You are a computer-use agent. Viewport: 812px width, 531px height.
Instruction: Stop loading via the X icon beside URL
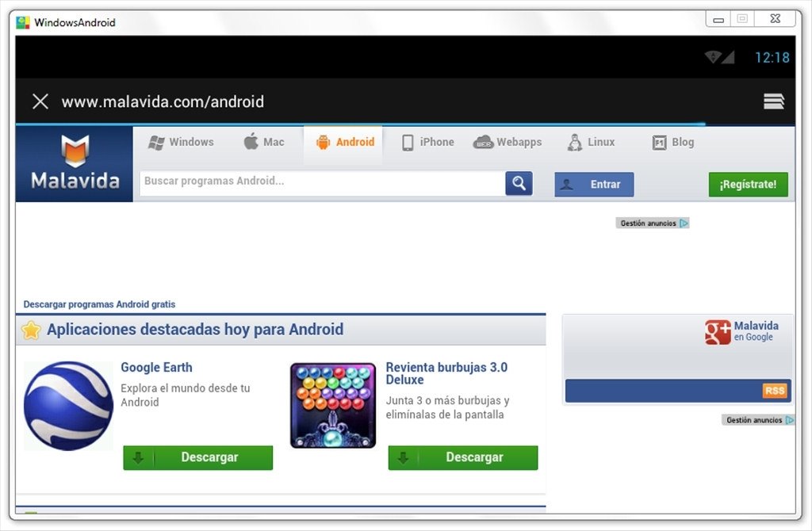pyautogui.click(x=40, y=101)
